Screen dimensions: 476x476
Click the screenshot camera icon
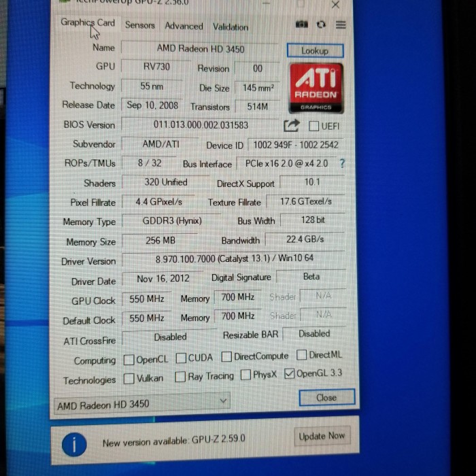point(301,24)
